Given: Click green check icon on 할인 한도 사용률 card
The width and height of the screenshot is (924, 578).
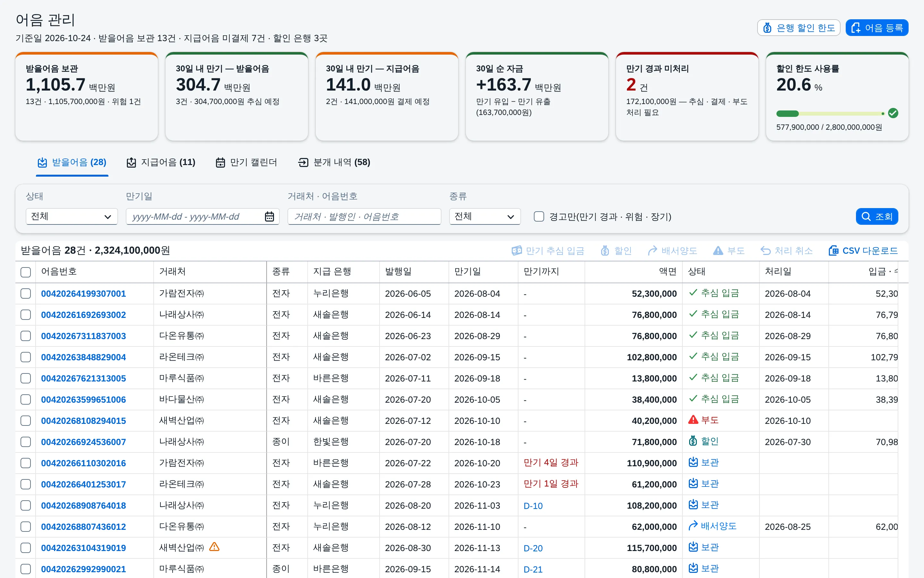Looking at the screenshot, I should 893,113.
